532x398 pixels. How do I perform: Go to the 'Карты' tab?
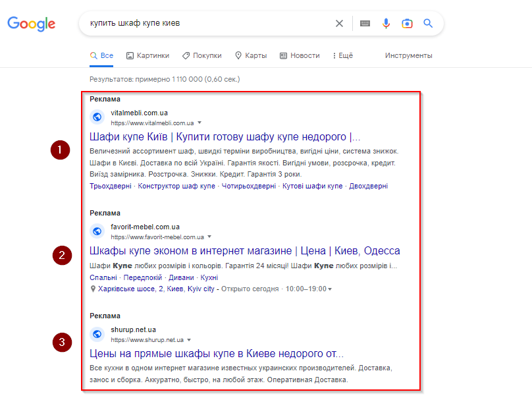click(251, 56)
